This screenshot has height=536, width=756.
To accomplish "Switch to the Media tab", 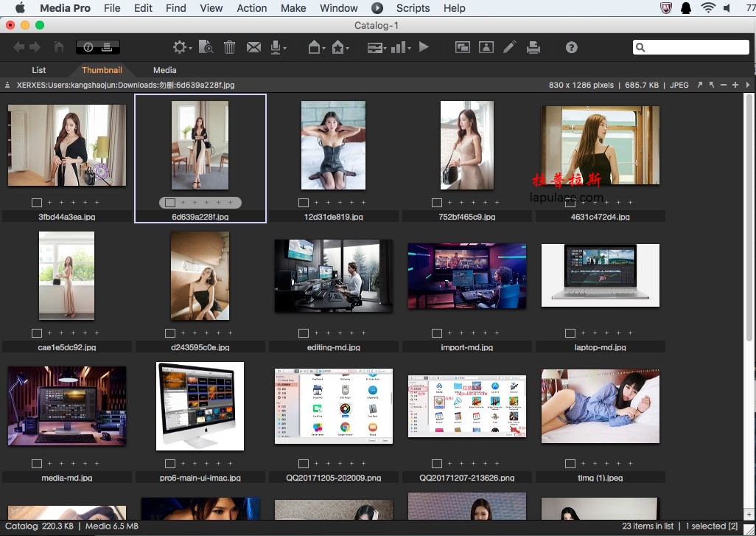I will point(165,70).
